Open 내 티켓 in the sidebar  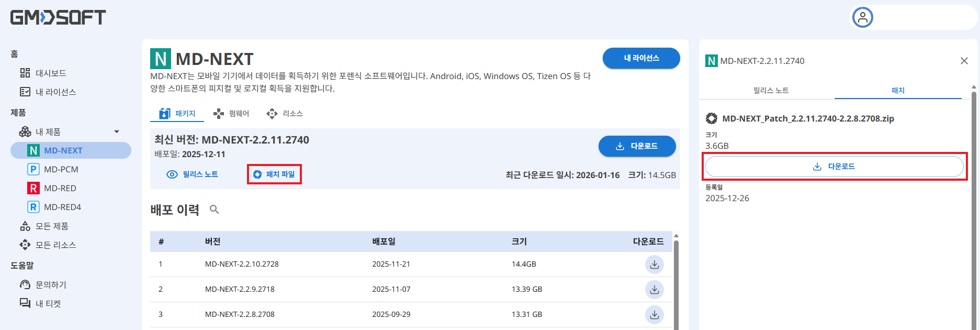tap(40, 303)
